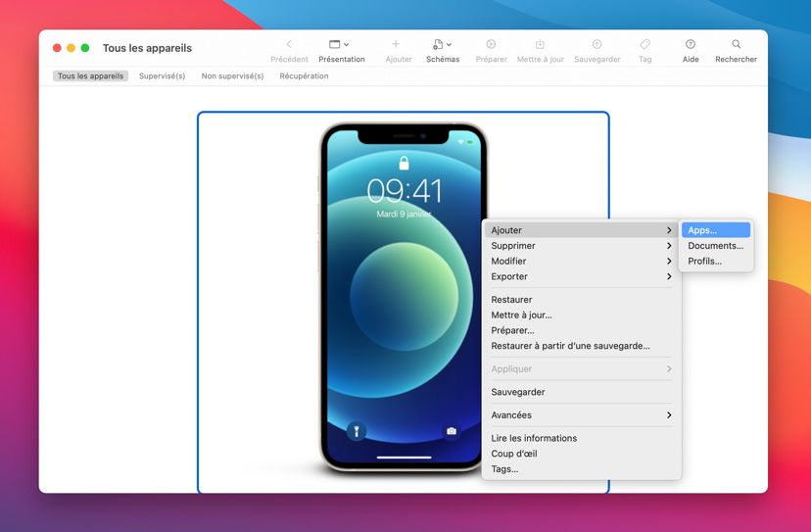Image resolution: width=811 pixels, height=532 pixels.
Task: Select Restaurer à partir d'une sauvegarde…
Action: pos(582,346)
